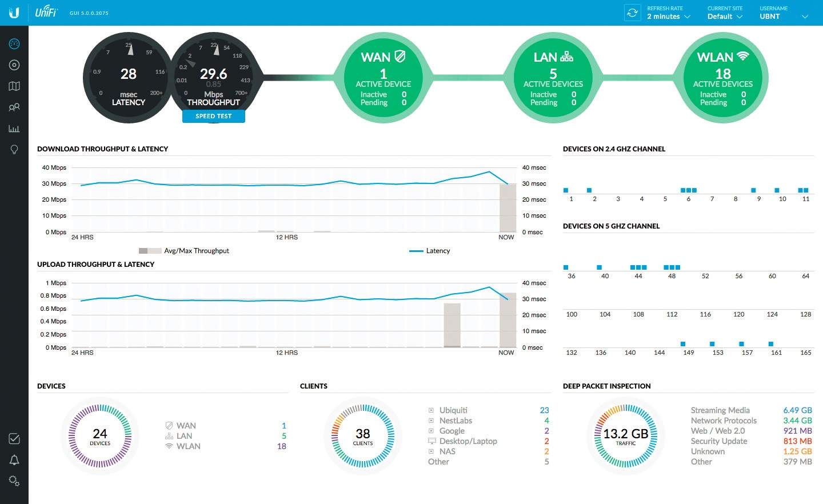Open Events via the checkmark icon
The width and height of the screenshot is (823, 504).
[14, 439]
